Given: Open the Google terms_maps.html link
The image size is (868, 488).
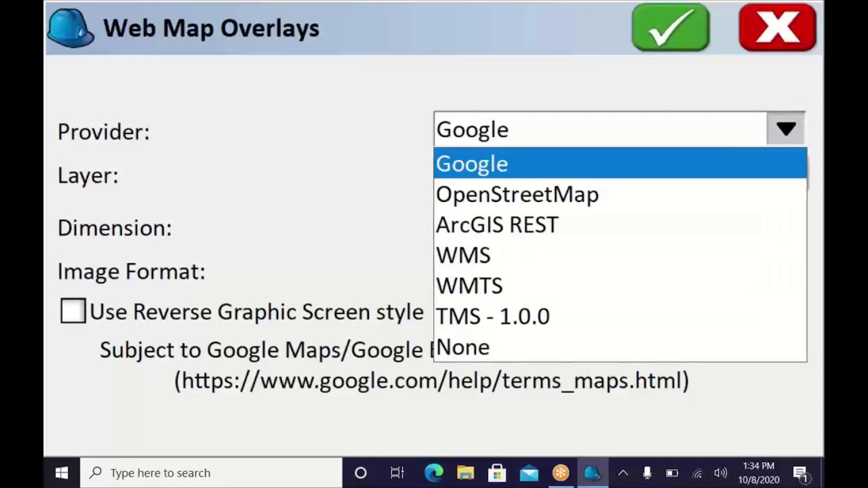Looking at the screenshot, I should [431, 380].
